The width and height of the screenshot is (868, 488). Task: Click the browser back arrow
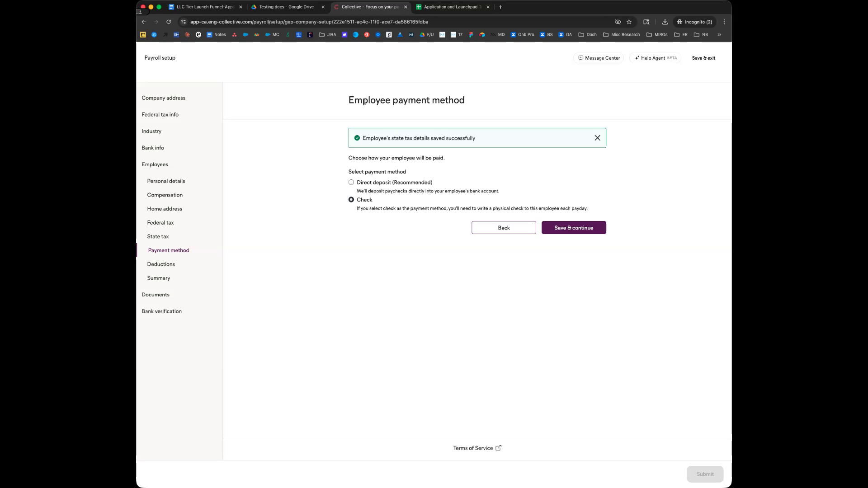144,22
